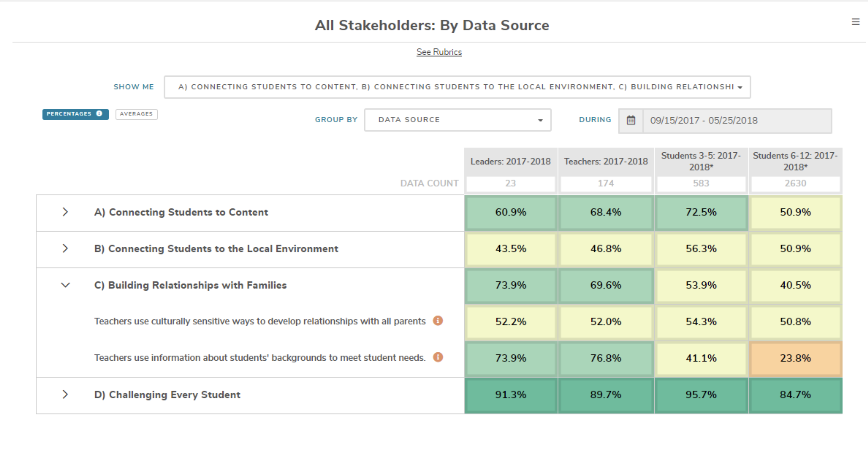Click the calendar icon in During field
Image resolution: width=868 pixels, height=460 pixels.
631,120
